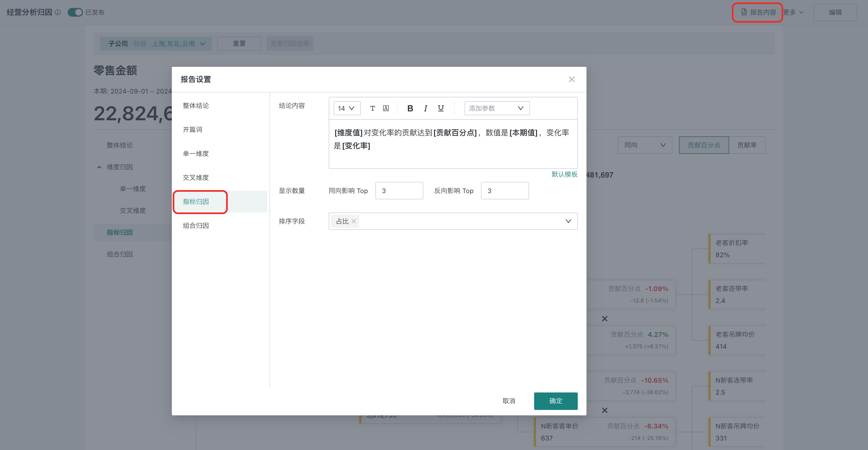Toggle underline formatting in the conclusion editor
The width and height of the screenshot is (868, 450).
tap(441, 108)
